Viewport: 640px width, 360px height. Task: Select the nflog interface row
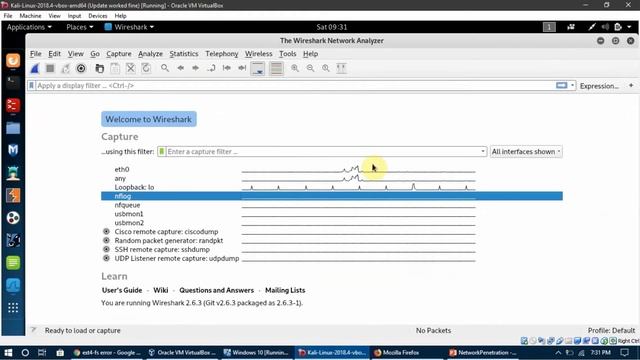[x=332, y=196]
